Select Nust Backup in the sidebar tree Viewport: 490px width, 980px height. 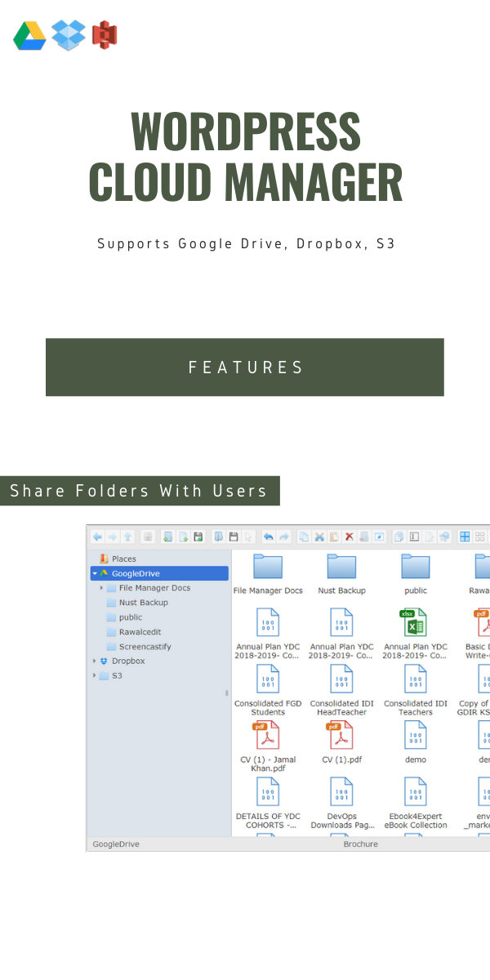tap(137, 603)
